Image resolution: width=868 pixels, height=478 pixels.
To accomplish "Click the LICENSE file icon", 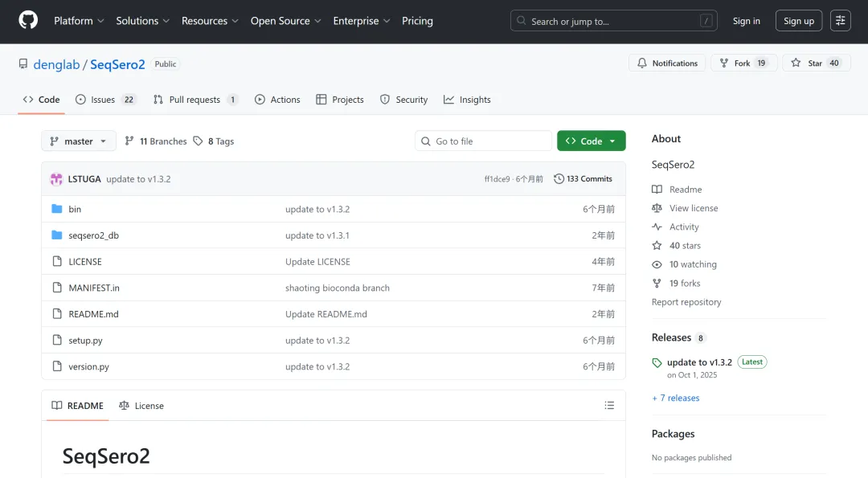I will pos(57,261).
